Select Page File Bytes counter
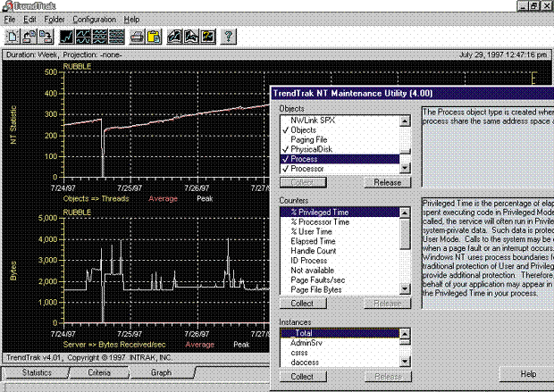 [340, 289]
